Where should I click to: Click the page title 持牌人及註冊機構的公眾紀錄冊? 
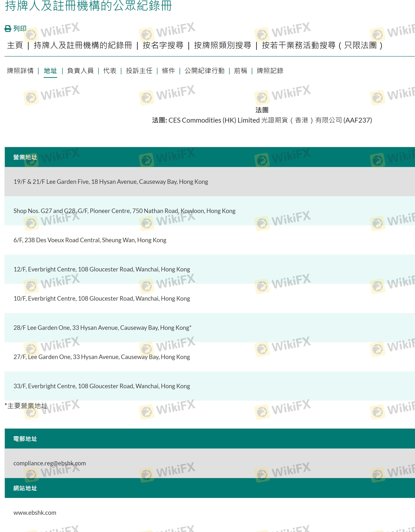(88, 6)
